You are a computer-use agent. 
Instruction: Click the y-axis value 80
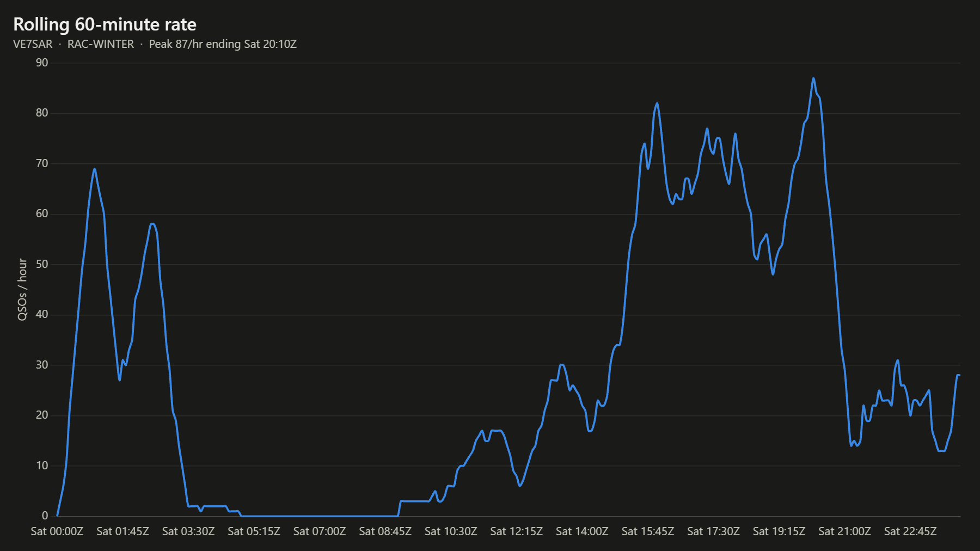click(42, 113)
